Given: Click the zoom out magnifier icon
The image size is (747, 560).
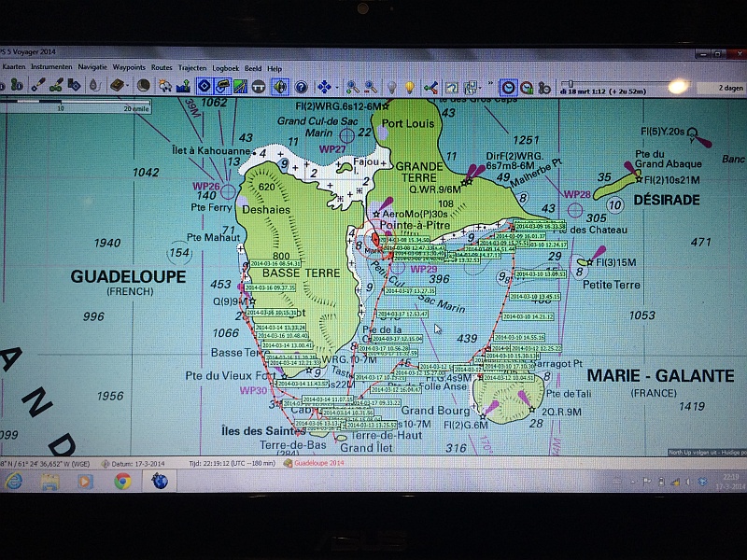Looking at the screenshot, I should tap(371, 87).
